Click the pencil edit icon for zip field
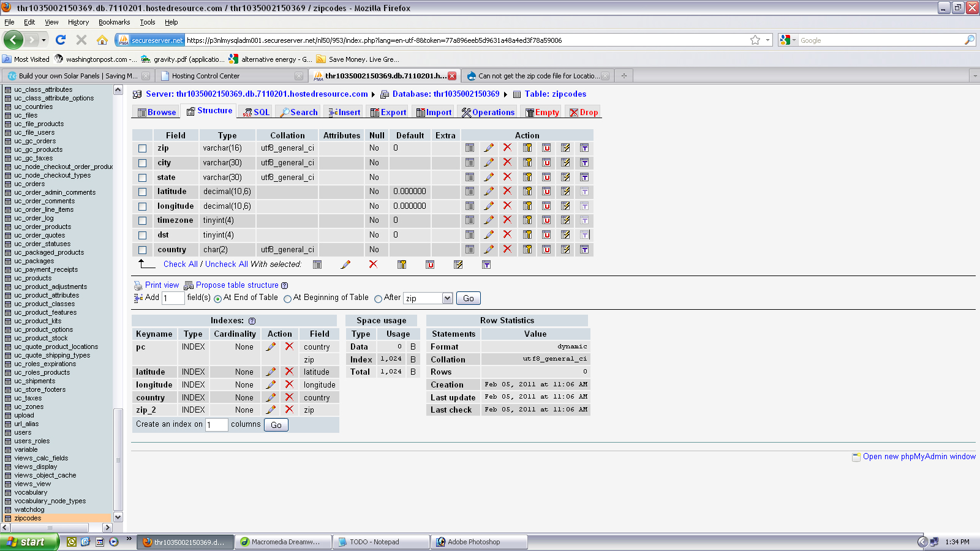The height and width of the screenshot is (551, 980). point(489,148)
